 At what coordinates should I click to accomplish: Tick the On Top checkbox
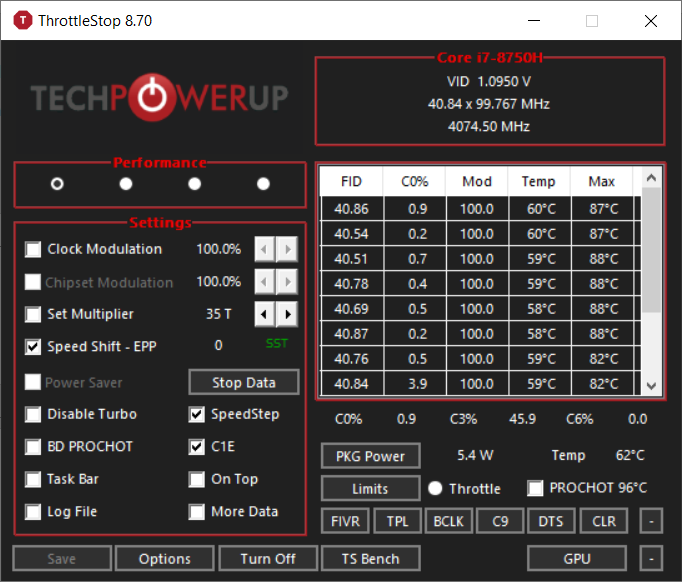point(197,479)
